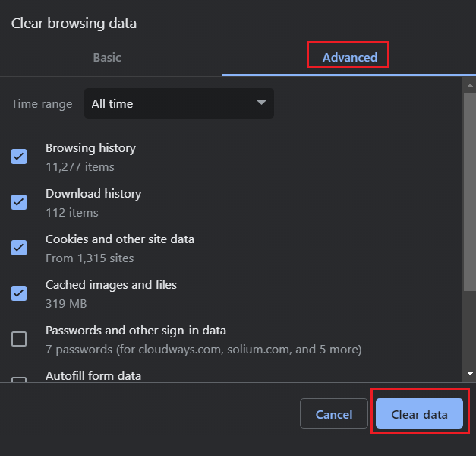Click the "Browsing history" label text

[90, 148]
